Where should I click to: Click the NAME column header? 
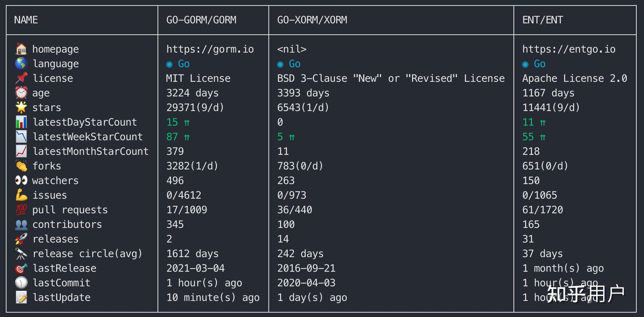tap(26, 20)
